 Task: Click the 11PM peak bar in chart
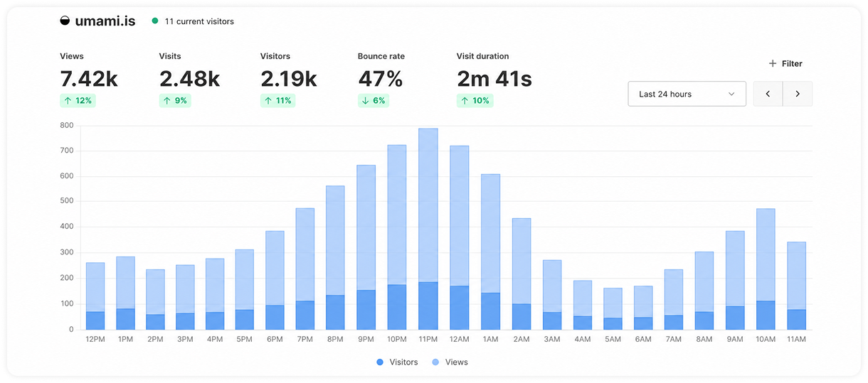(x=428, y=229)
